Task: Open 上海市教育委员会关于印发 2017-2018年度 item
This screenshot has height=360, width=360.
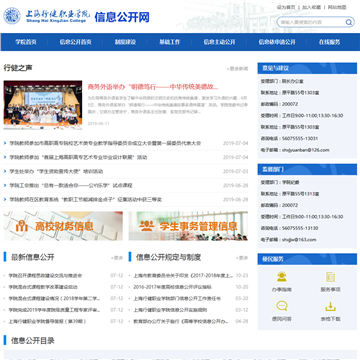Action: [x=183, y=276]
